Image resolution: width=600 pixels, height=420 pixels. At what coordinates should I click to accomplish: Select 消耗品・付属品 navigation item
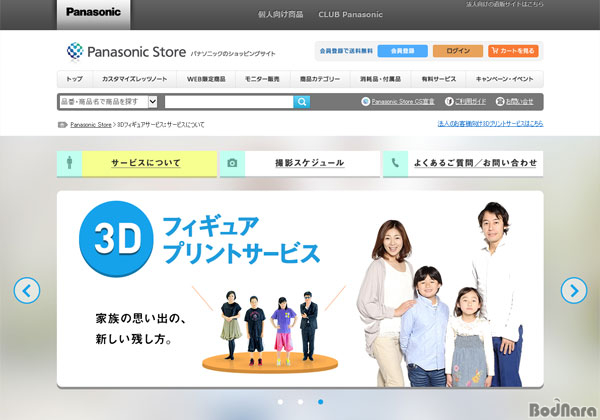(x=380, y=79)
